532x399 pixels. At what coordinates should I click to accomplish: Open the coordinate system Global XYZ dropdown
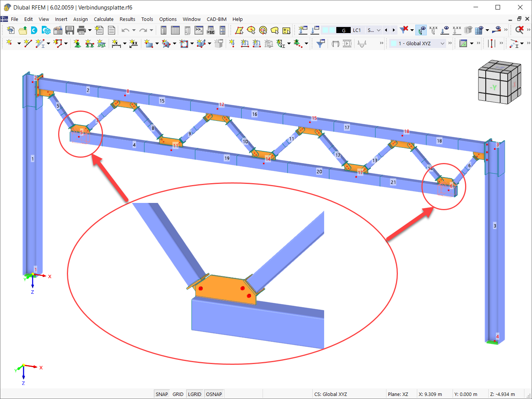tap(442, 43)
